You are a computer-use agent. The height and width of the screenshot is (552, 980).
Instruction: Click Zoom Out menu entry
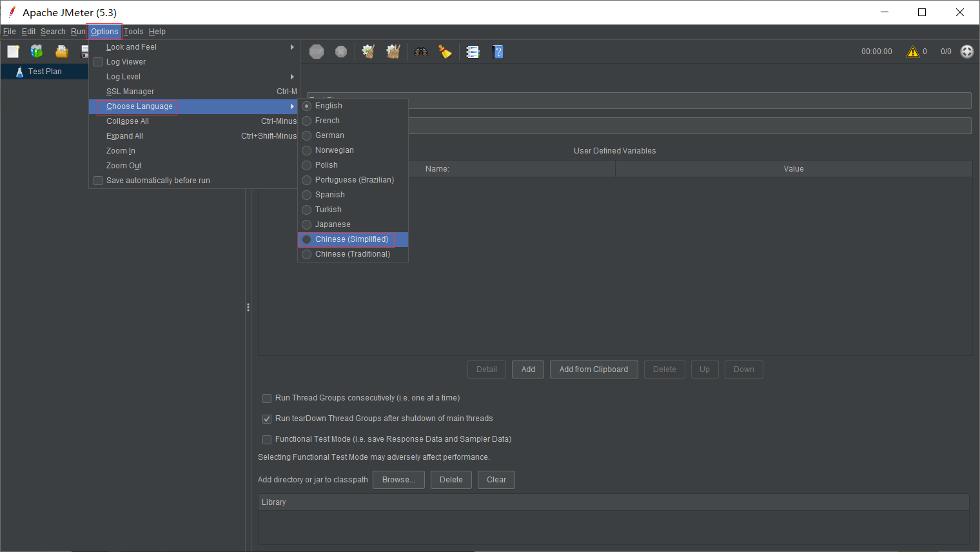coord(193,166)
